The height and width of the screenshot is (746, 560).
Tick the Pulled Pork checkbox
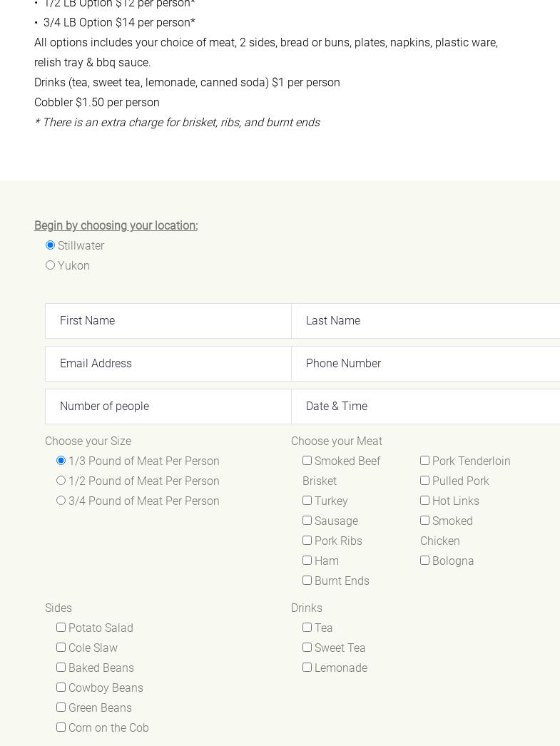[424, 481]
